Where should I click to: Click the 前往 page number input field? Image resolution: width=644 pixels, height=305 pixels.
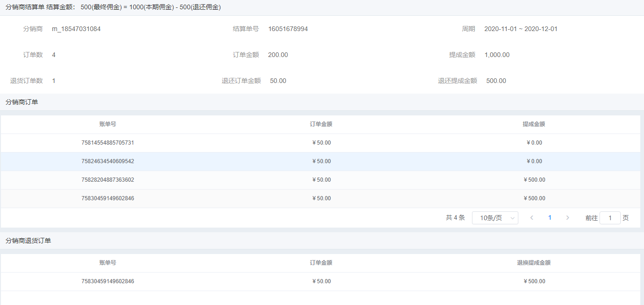click(x=610, y=218)
